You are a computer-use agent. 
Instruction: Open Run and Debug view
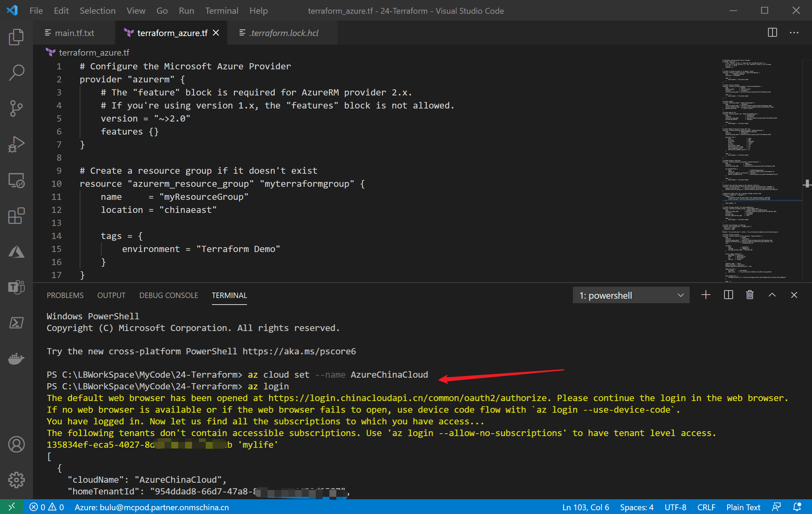pos(16,145)
